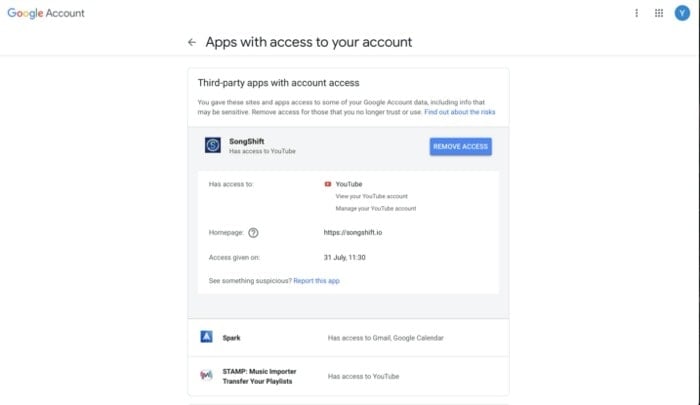Click the Spark app icon
Image resolution: width=700 pixels, height=405 pixels.
pos(206,338)
